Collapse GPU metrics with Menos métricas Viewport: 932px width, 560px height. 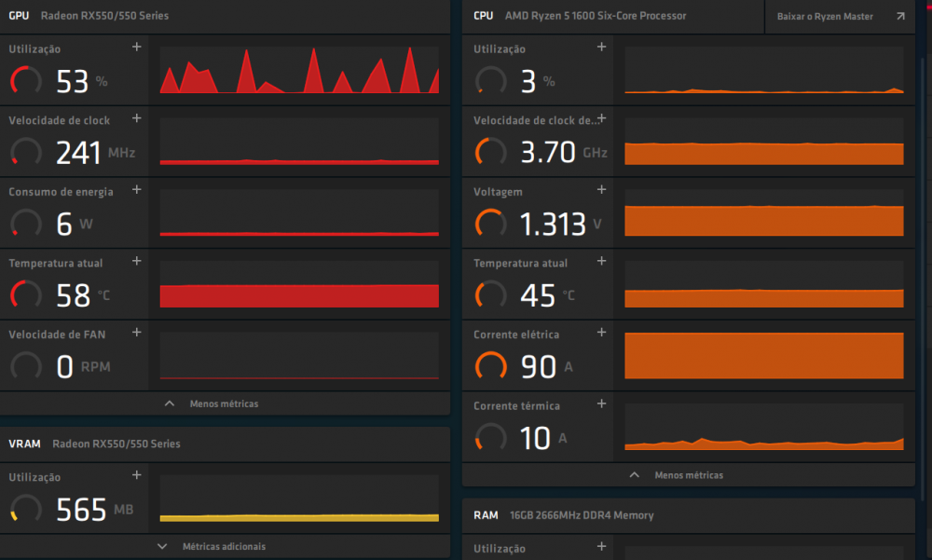click(212, 404)
